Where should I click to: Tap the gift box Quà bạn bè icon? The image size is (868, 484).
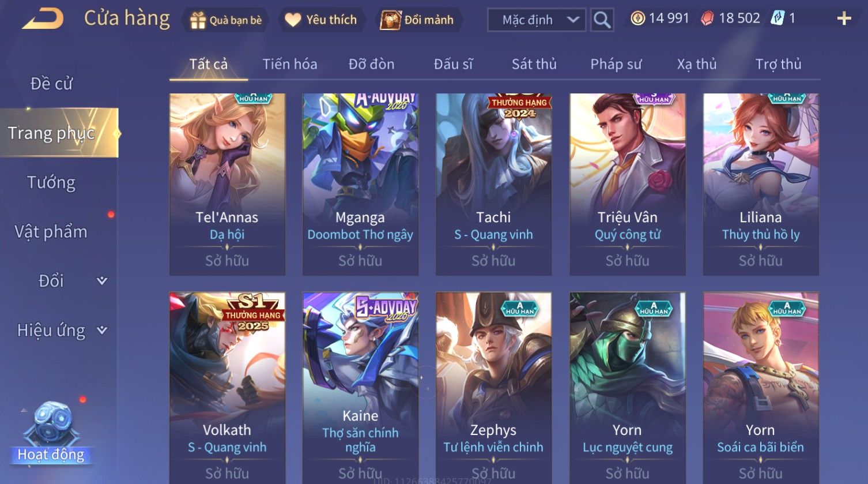(x=198, y=20)
